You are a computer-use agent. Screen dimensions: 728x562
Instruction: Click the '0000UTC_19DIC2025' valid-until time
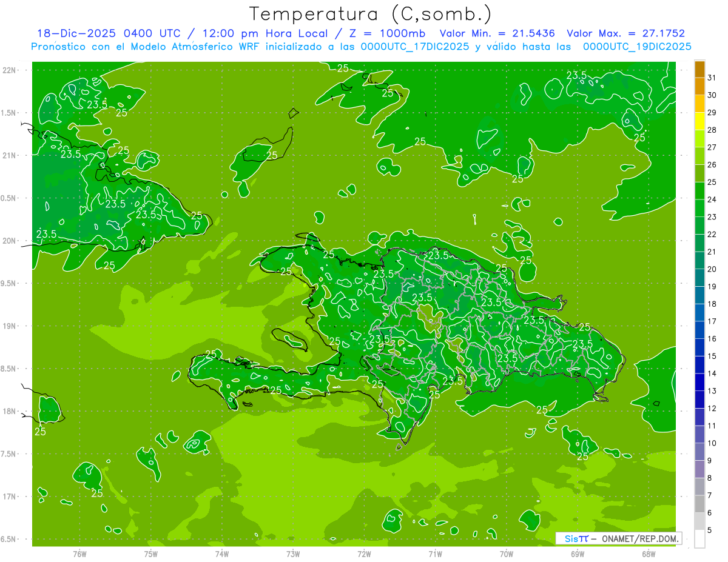pos(637,47)
